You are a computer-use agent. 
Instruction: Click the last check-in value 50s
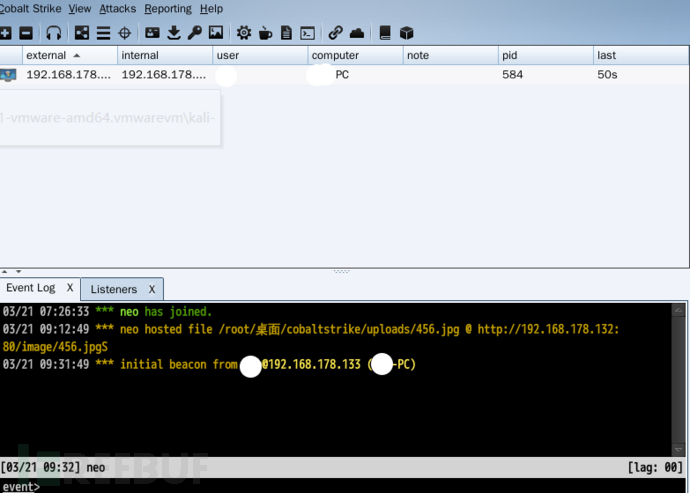pyautogui.click(x=607, y=75)
